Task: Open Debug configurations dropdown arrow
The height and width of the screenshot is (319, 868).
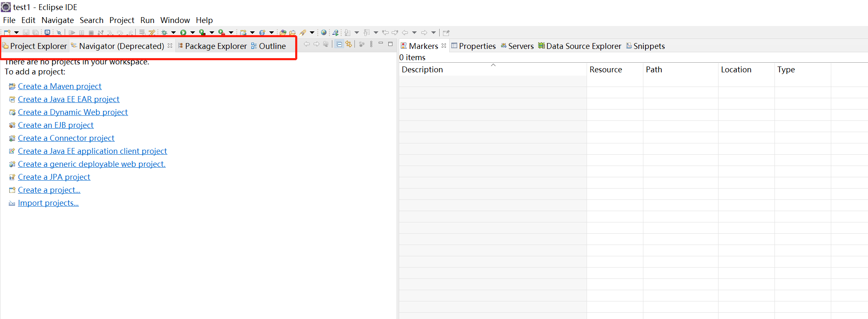Action: point(173,32)
